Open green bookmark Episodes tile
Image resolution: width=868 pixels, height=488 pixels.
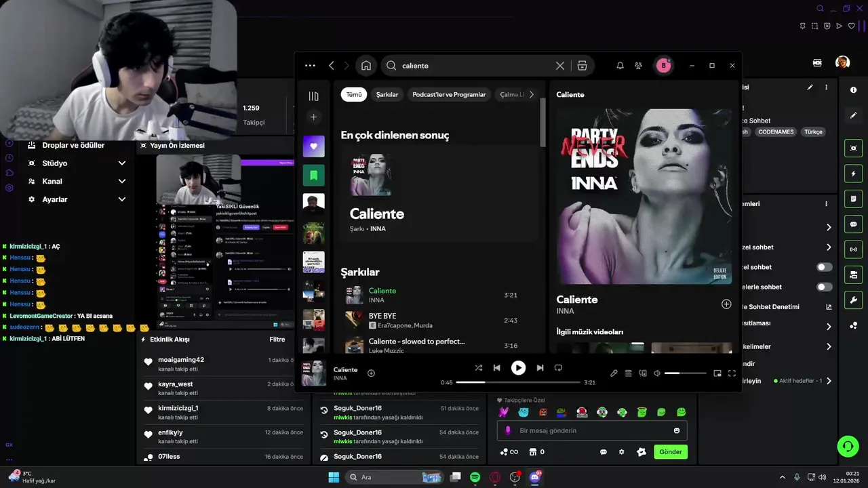(313, 175)
